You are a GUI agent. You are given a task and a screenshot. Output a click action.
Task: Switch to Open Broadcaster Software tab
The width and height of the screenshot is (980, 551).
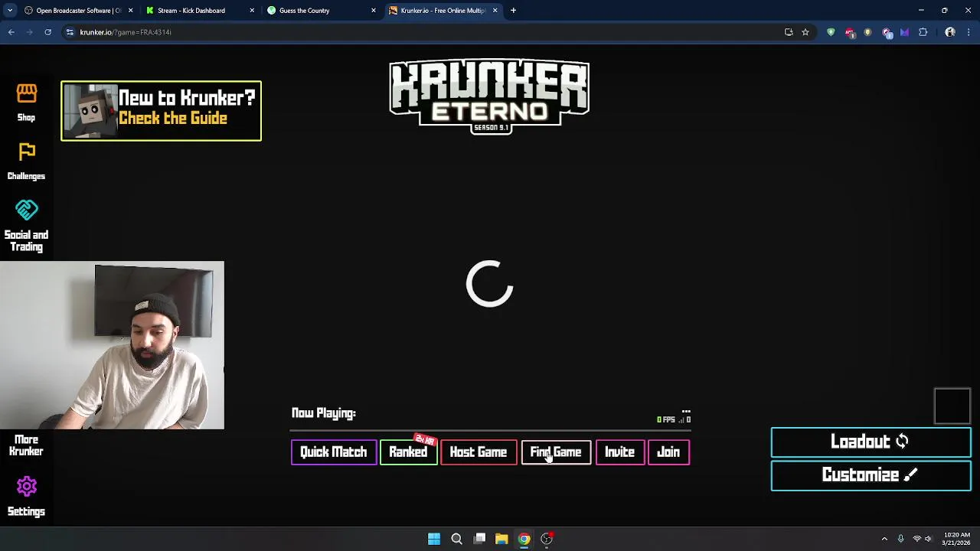[x=77, y=11]
